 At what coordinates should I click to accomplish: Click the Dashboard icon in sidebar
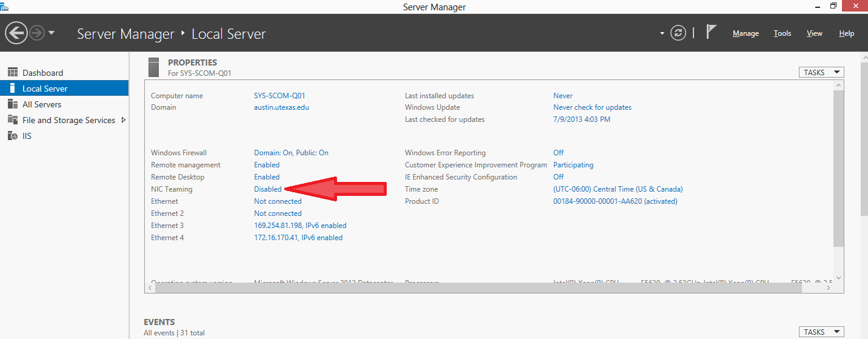pos(13,73)
